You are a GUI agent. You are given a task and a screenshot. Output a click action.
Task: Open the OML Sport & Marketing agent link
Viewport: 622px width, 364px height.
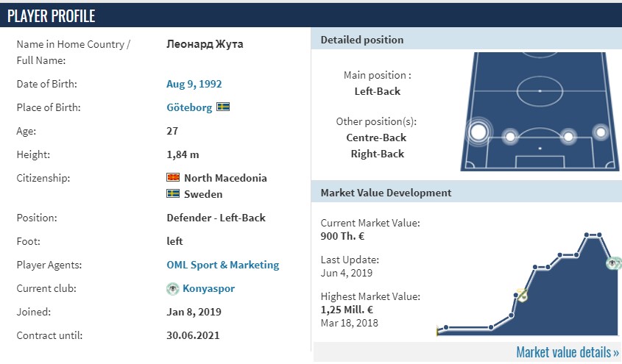(x=223, y=265)
